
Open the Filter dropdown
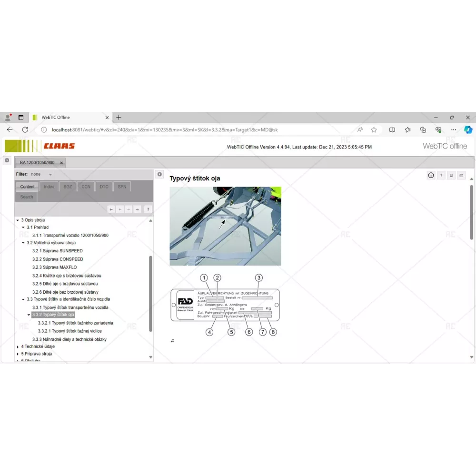[50, 175]
